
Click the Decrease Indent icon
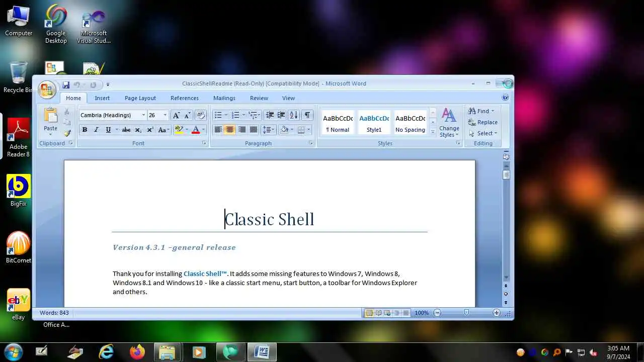pyautogui.click(x=270, y=115)
